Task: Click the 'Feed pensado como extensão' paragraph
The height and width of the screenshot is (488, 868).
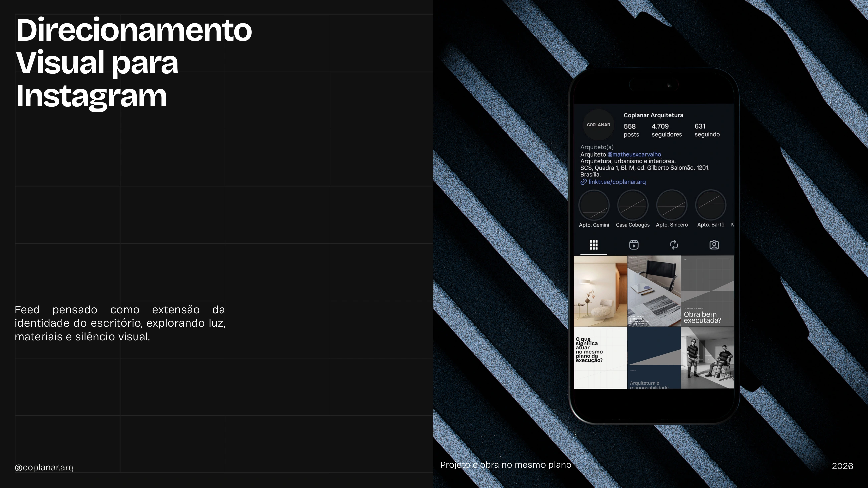Action: (x=120, y=323)
